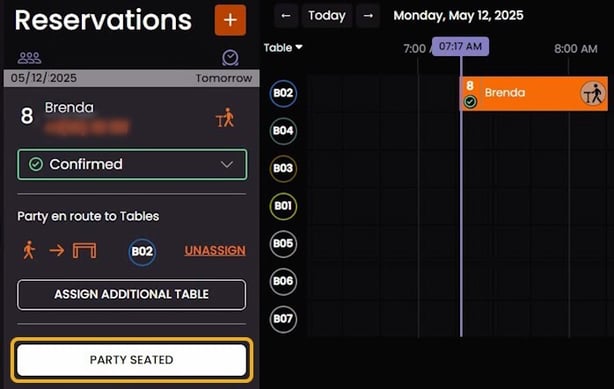Tap the walking-to-table icon beside Brenda
The height and width of the screenshot is (389, 614).
pyautogui.click(x=225, y=118)
